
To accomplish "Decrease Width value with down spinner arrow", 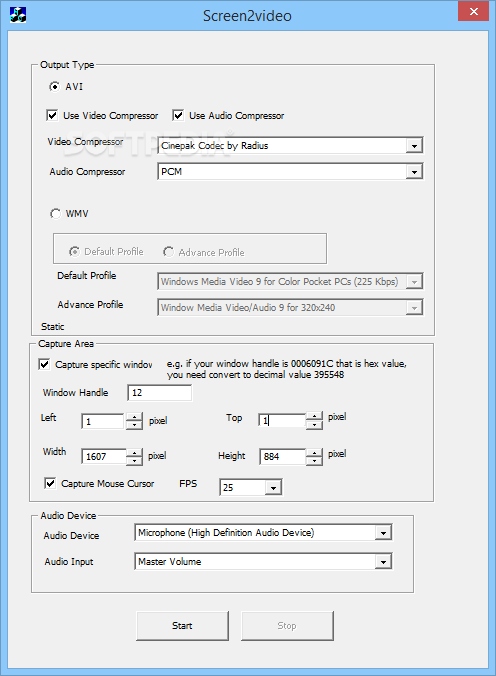I will click(135, 460).
